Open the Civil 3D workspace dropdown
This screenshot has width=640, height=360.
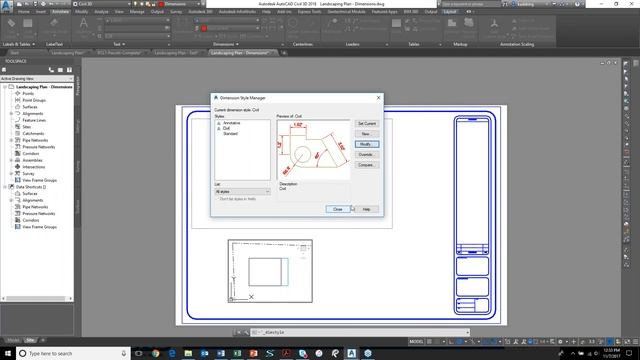point(102,4)
